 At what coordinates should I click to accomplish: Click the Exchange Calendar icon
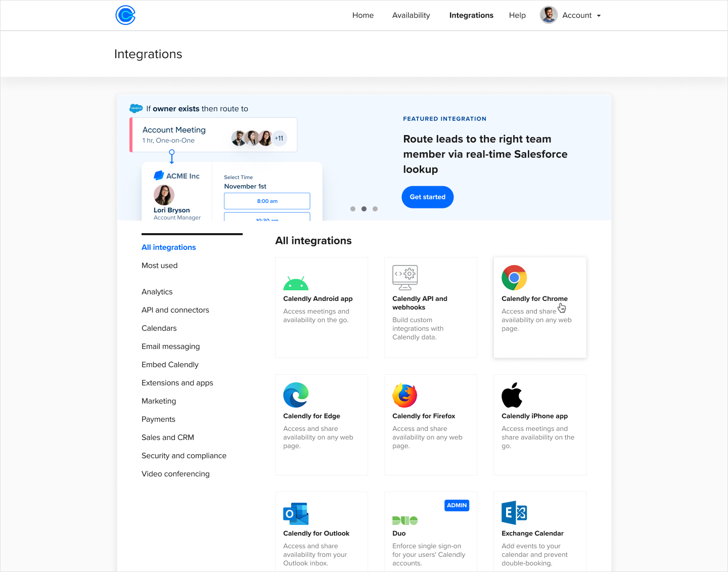pos(514,513)
